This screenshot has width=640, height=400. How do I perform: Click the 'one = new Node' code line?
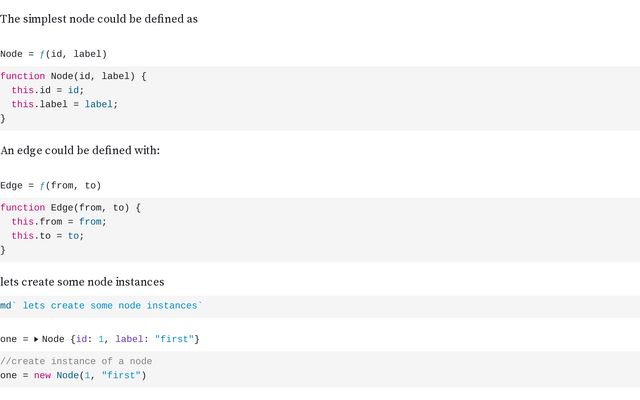73,376
